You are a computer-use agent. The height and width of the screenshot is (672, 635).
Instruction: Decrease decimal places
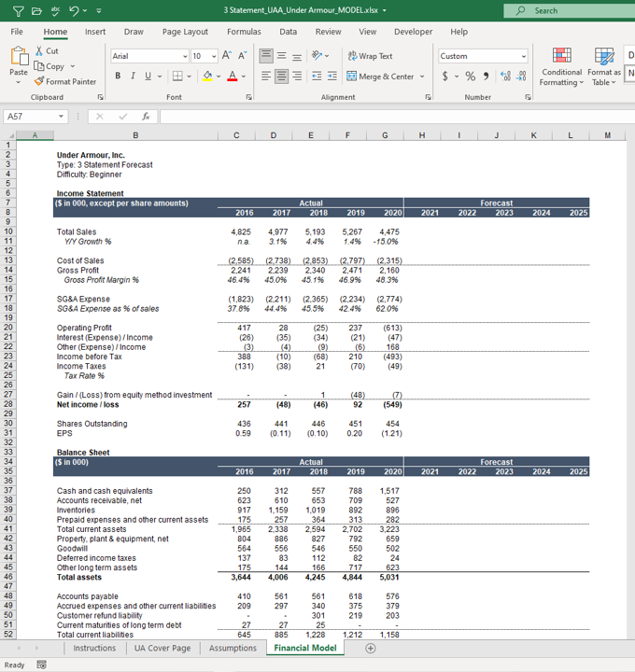pos(521,77)
